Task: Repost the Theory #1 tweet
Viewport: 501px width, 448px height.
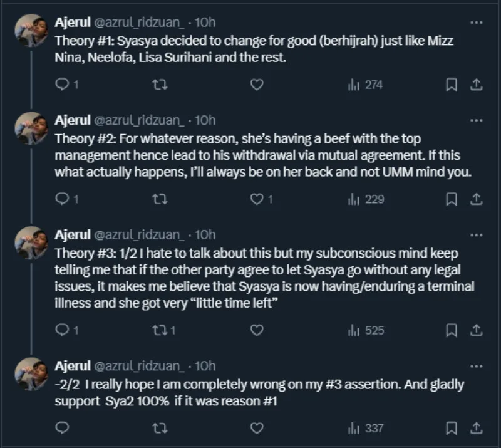Action: [160, 85]
